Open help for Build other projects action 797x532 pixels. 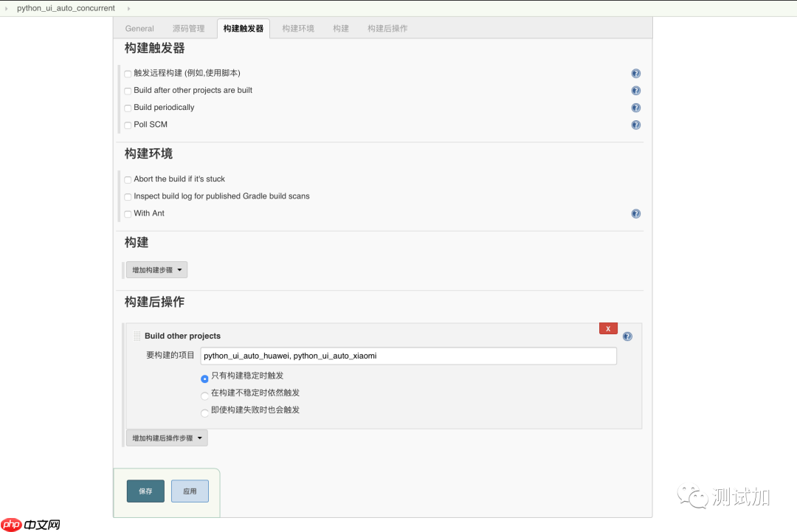tap(627, 336)
